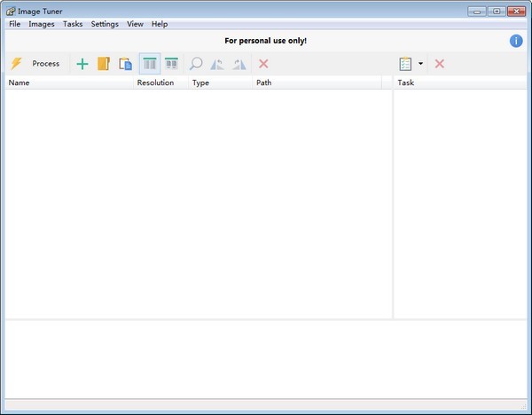532x415 pixels.
Task: Click the Task column header
Action: tap(406, 82)
